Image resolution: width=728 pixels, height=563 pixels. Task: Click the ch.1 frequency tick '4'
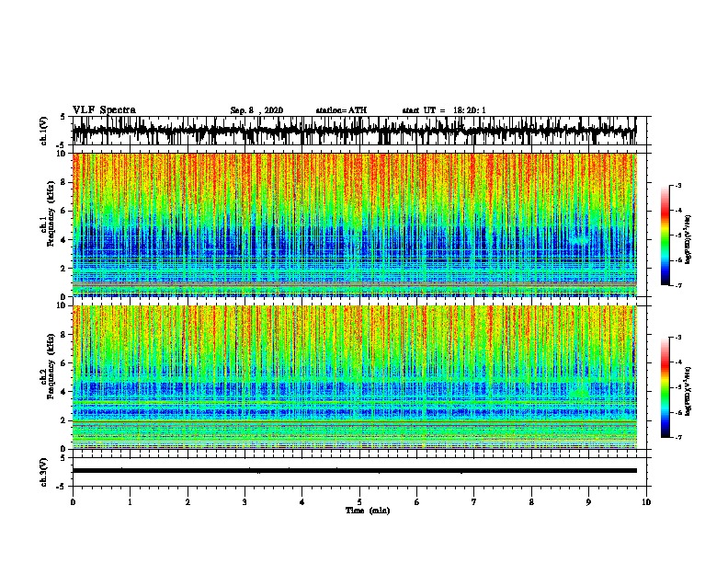63,240
